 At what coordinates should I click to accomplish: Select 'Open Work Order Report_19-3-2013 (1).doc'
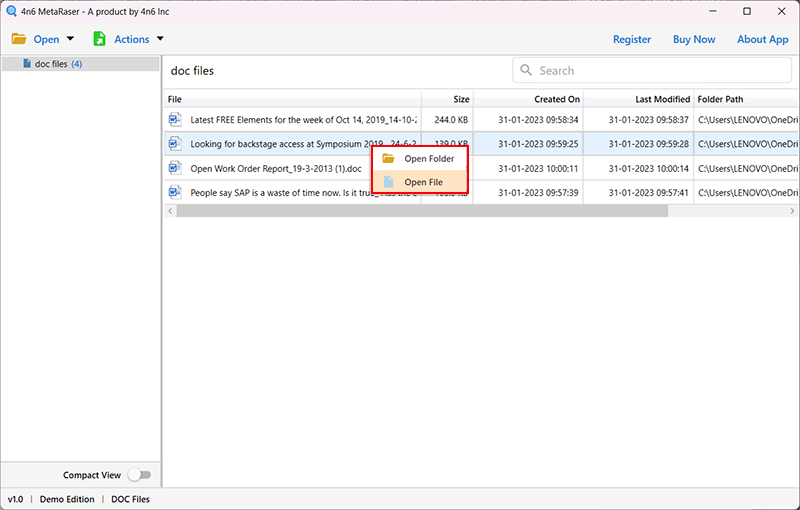pos(276,169)
